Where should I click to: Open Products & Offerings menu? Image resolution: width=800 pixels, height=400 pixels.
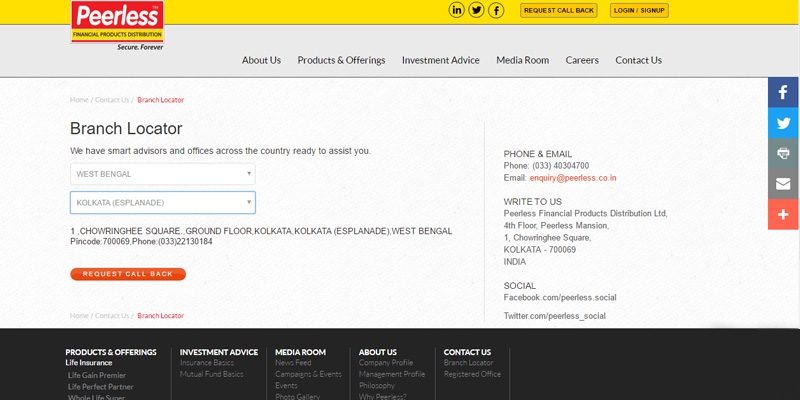point(341,60)
